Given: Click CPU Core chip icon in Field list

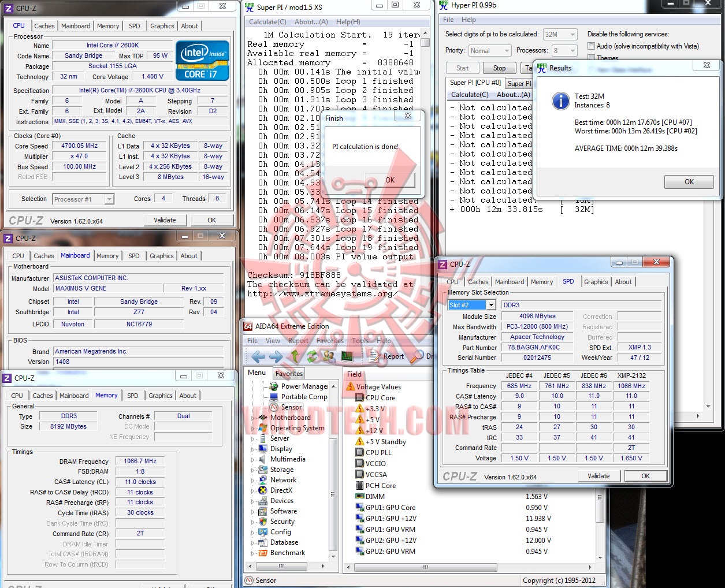Looking at the screenshot, I should point(360,397).
